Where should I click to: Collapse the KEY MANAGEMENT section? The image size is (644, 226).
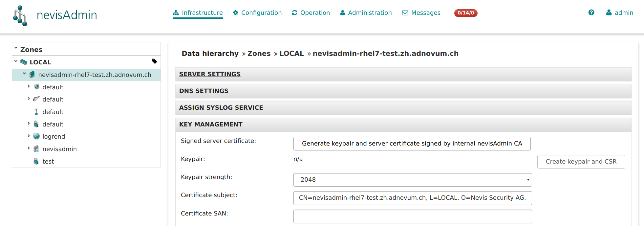(403, 124)
